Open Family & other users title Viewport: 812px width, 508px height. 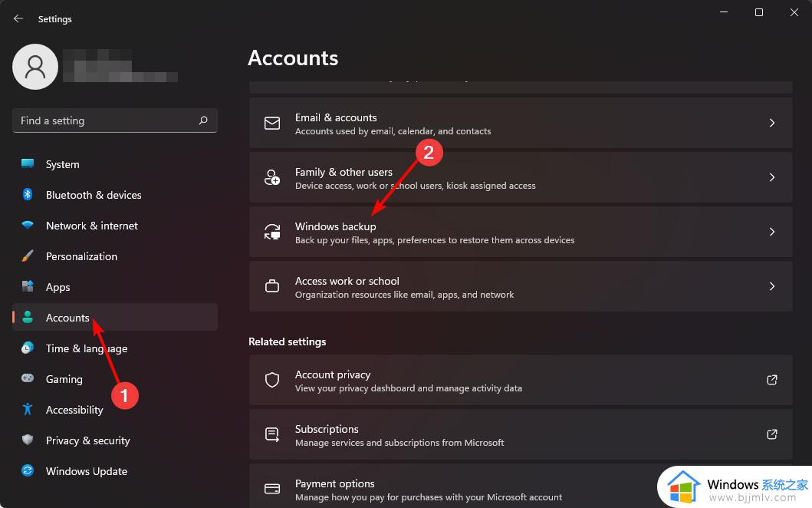pos(344,172)
